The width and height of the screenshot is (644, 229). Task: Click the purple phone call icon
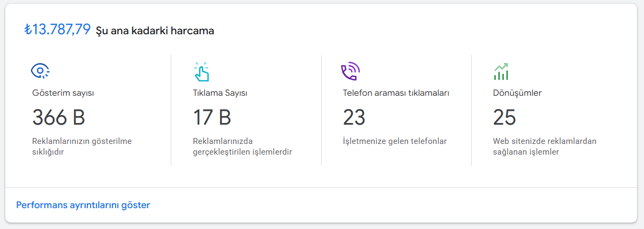point(350,71)
